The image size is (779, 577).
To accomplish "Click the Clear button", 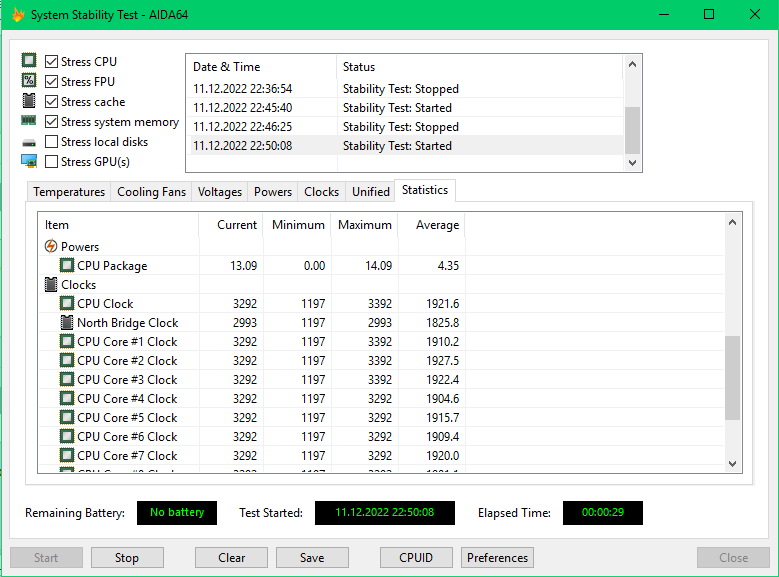I will [232, 558].
